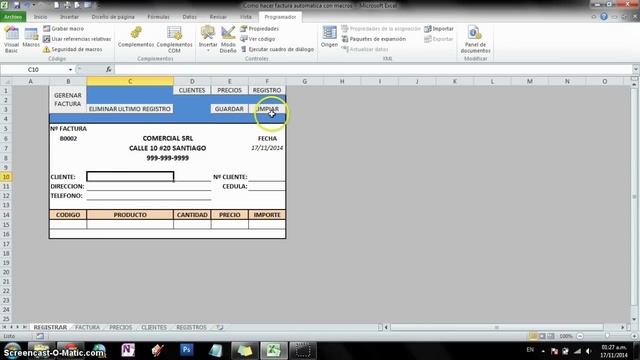This screenshot has width=640, height=360.
Task: Click the CANTIDAD header cell
Action: [192, 214]
